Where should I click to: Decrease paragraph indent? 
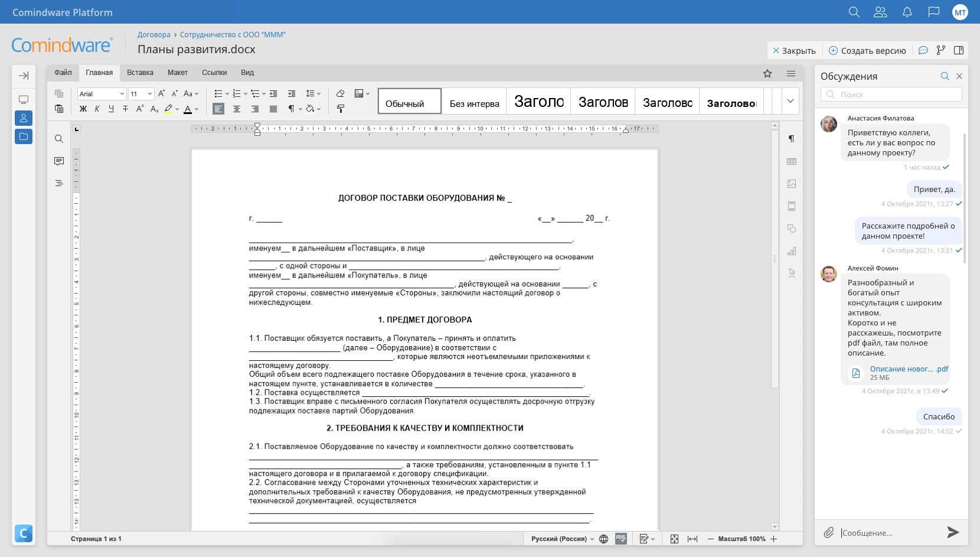273,93
